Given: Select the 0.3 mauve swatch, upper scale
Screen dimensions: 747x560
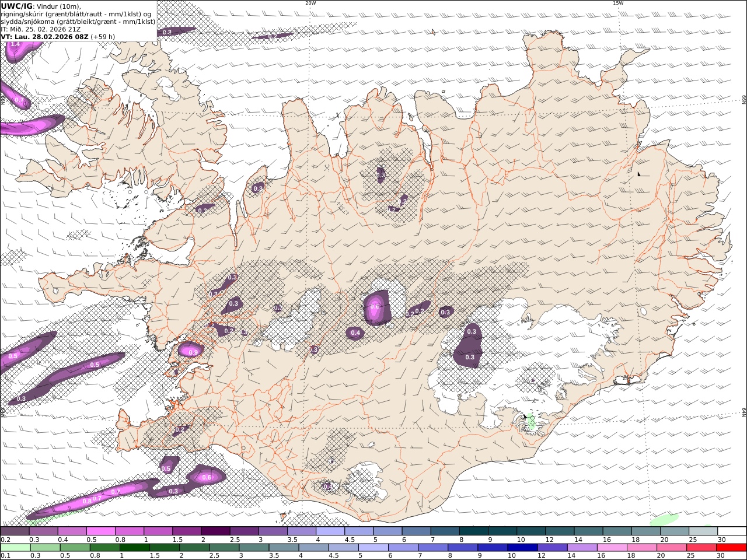Looking at the screenshot, I should click(x=43, y=531).
